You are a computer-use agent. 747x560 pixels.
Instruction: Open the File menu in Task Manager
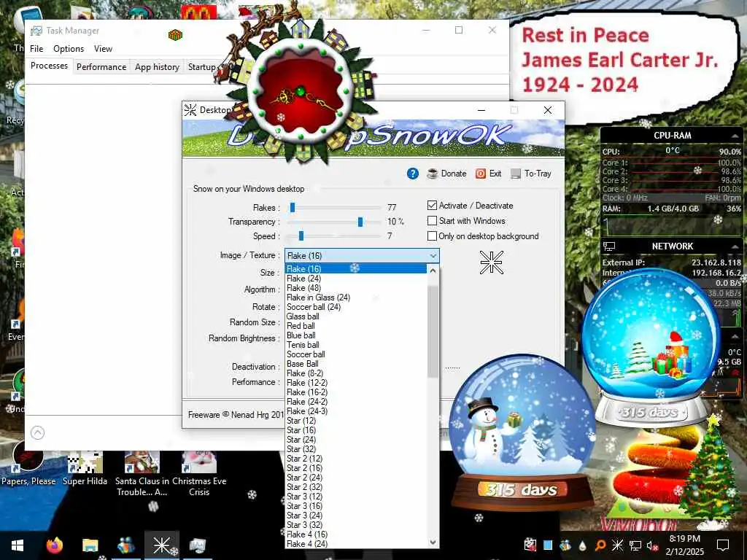point(36,49)
